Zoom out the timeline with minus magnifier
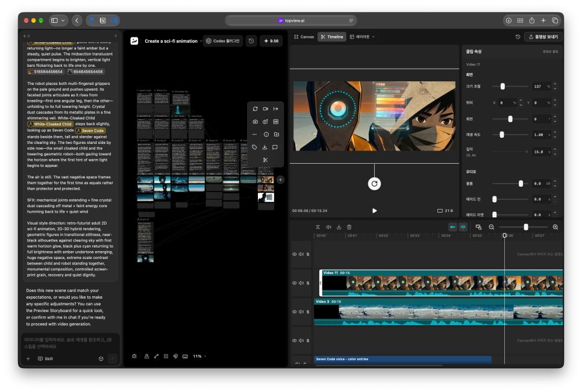This screenshot has width=582, height=392. 492,227
